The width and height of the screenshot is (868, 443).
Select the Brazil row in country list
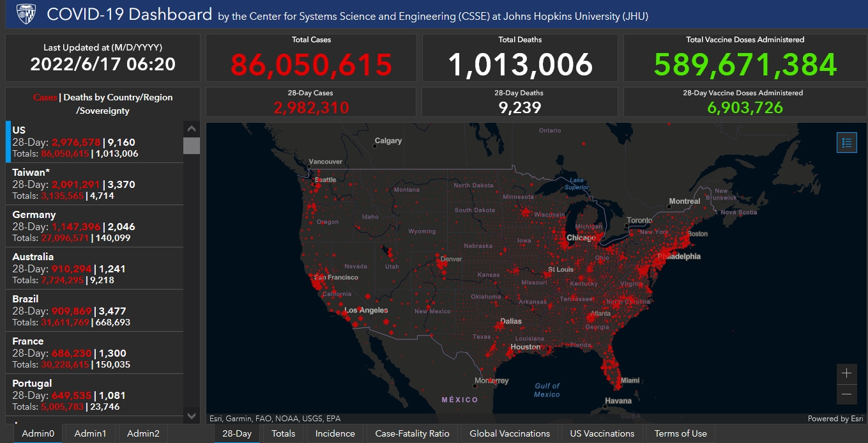point(95,310)
